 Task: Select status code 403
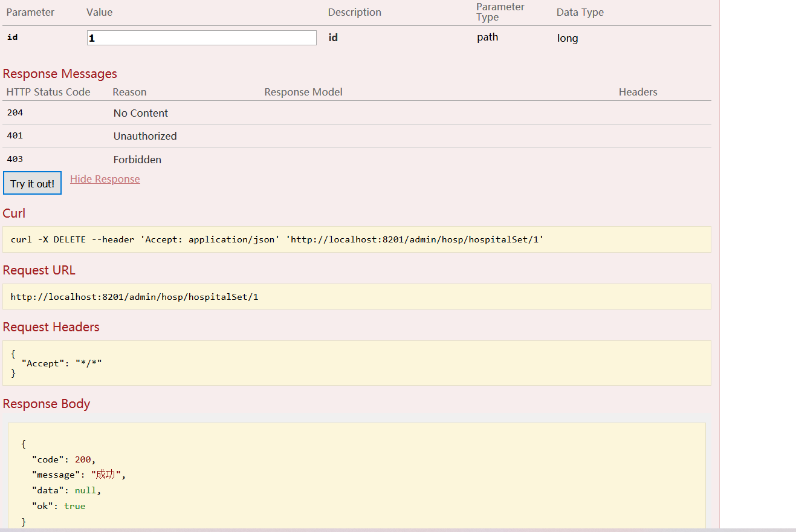[x=15, y=159]
